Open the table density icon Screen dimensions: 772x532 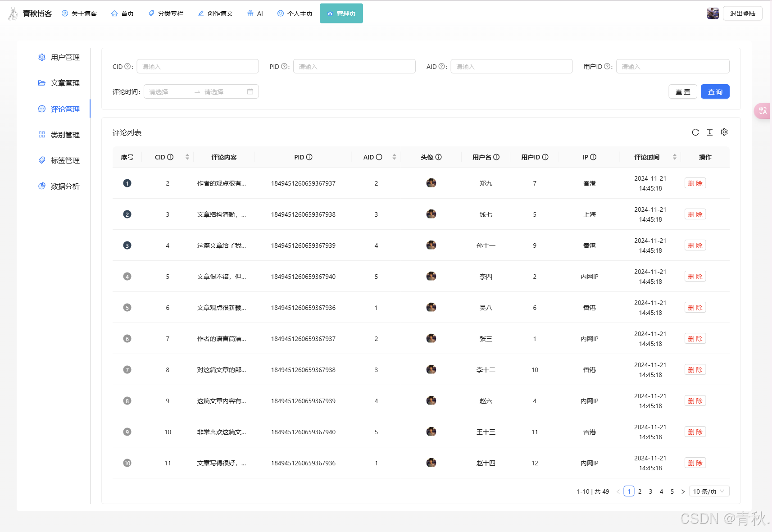709,132
